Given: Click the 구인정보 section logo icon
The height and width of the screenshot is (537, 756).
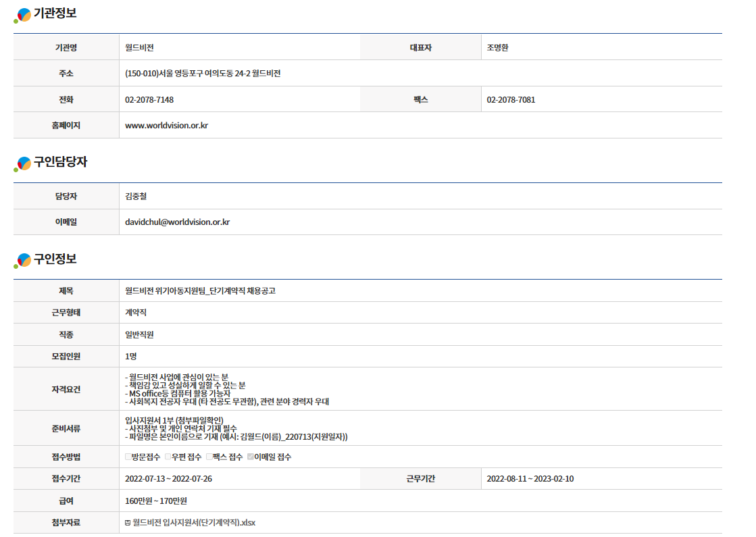Looking at the screenshot, I should click(x=22, y=260).
